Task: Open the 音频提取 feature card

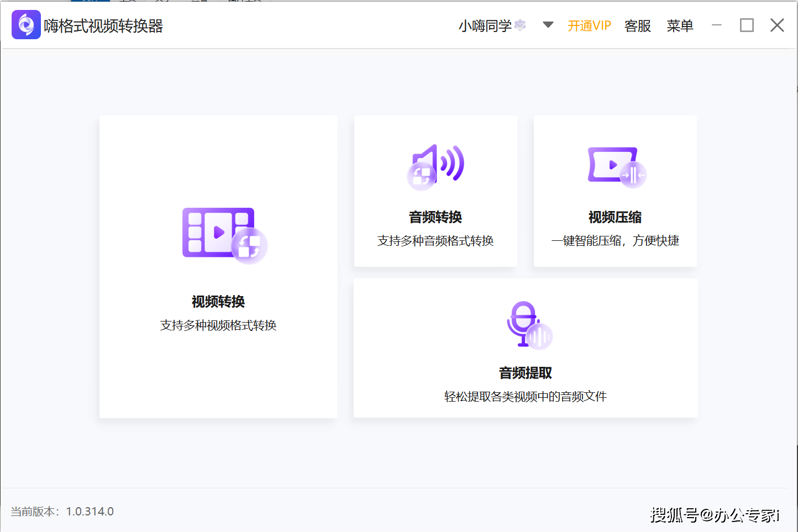Action: [x=525, y=347]
